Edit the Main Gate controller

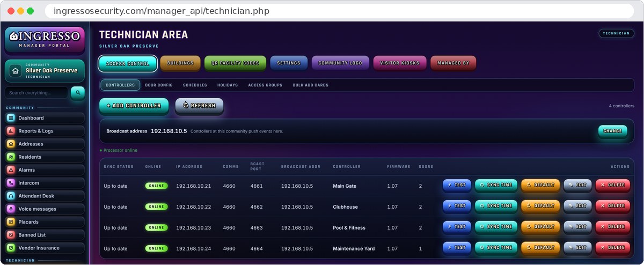[x=578, y=185]
